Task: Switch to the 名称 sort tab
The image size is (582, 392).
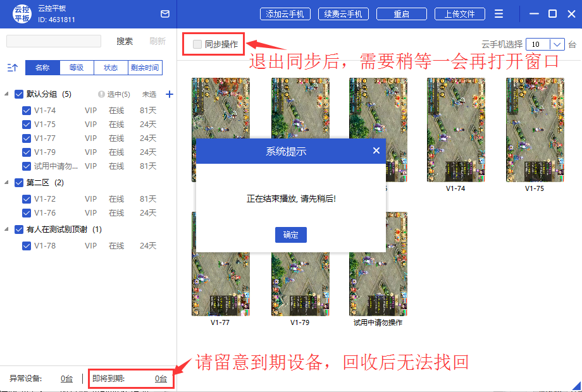Action: click(42, 68)
